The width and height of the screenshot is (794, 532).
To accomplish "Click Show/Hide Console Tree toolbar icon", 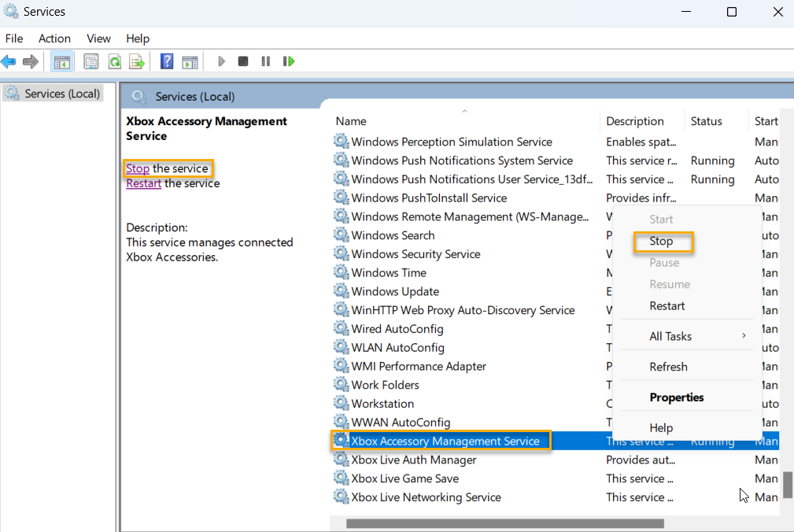I will click(x=61, y=61).
